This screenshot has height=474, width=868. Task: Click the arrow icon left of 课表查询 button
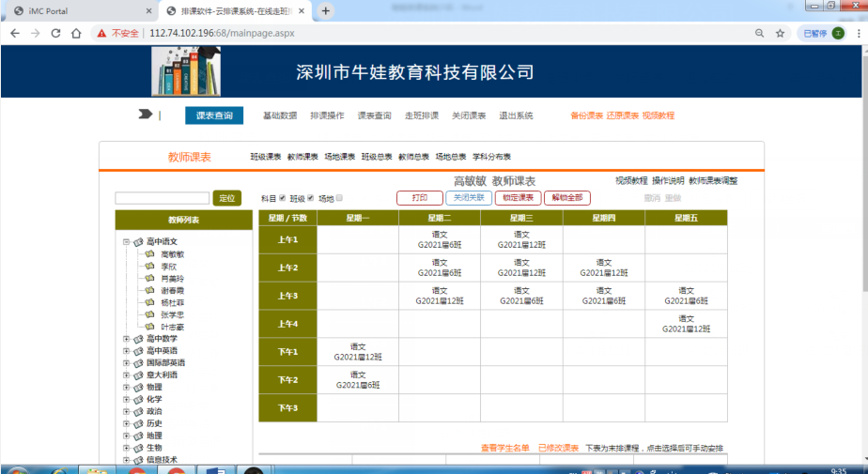click(145, 115)
